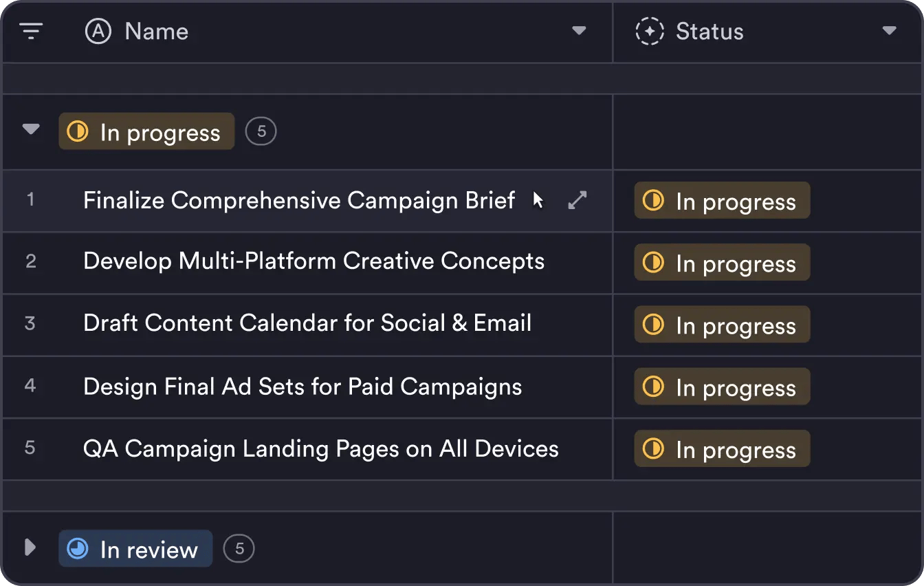Open the Name column dropdown
This screenshot has width=924, height=586.
click(580, 31)
